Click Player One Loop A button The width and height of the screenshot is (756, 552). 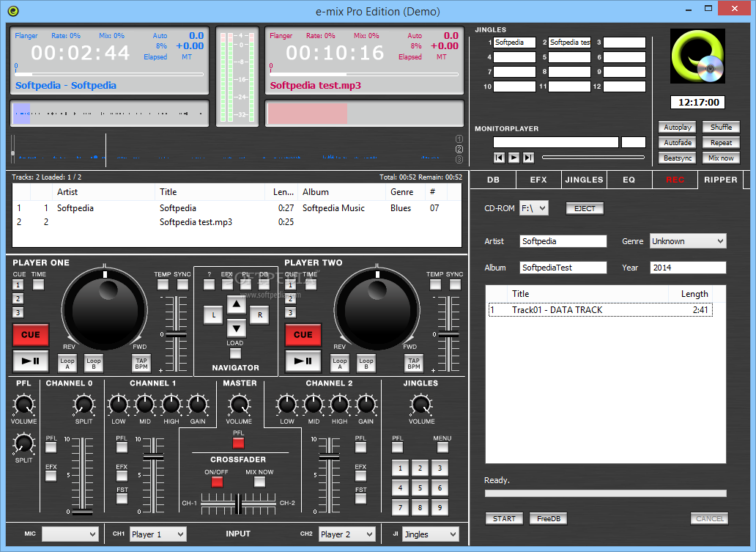[x=67, y=363]
